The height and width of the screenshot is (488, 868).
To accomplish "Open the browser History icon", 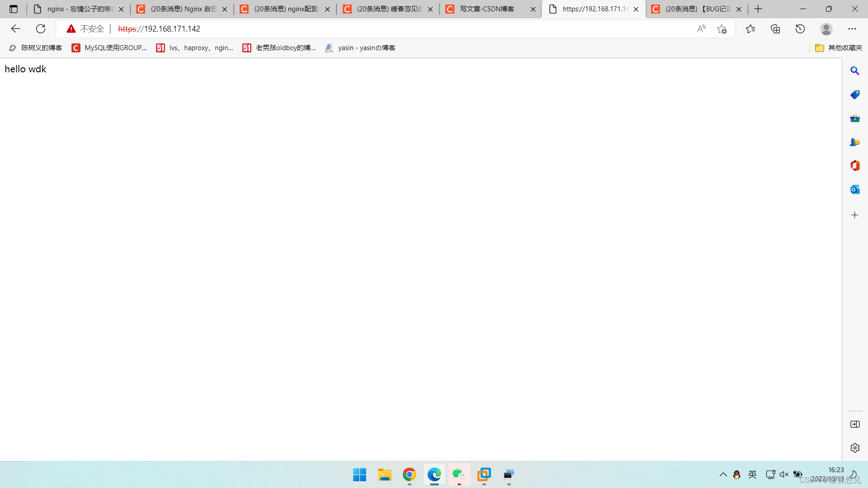I will tap(800, 29).
